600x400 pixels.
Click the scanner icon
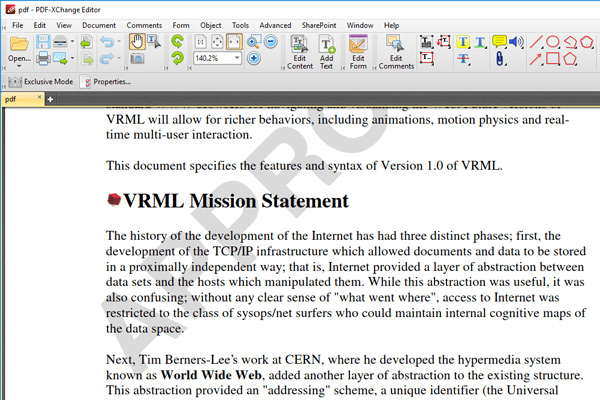[60, 42]
